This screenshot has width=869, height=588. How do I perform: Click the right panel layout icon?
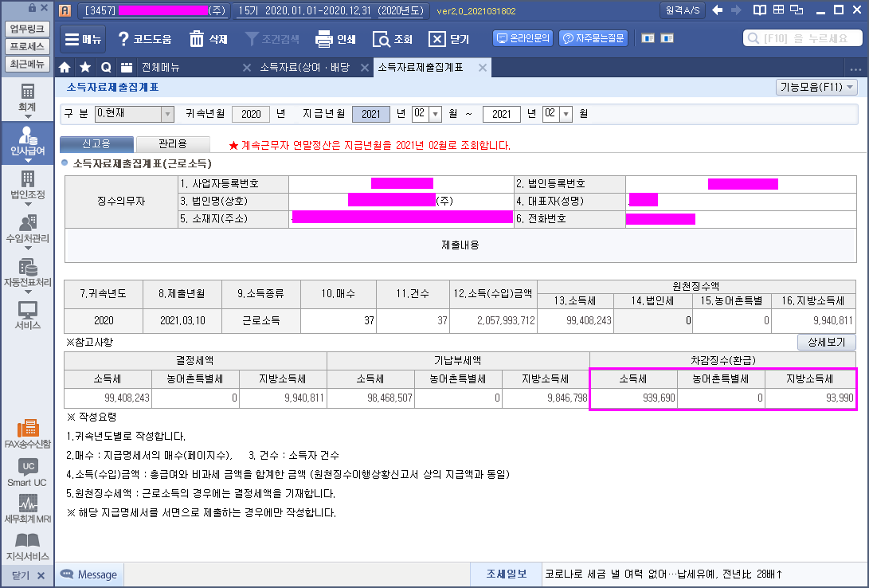coord(667,38)
